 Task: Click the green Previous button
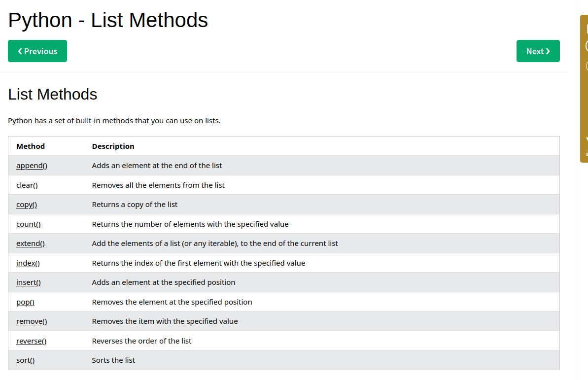click(37, 51)
